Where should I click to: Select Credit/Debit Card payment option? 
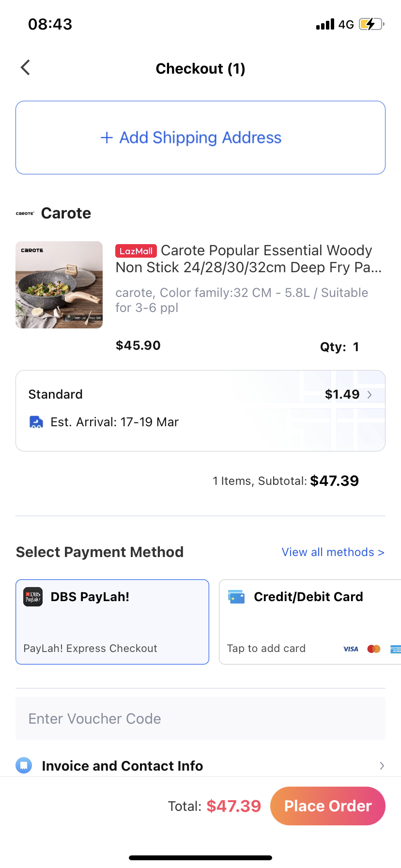(x=310, y=622)
